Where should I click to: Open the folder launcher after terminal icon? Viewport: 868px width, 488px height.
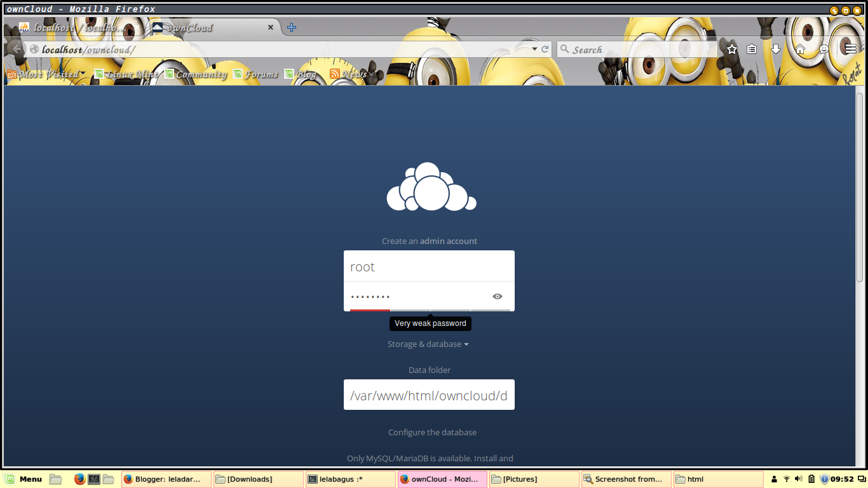pyautogui.click(x=108, y=479)
